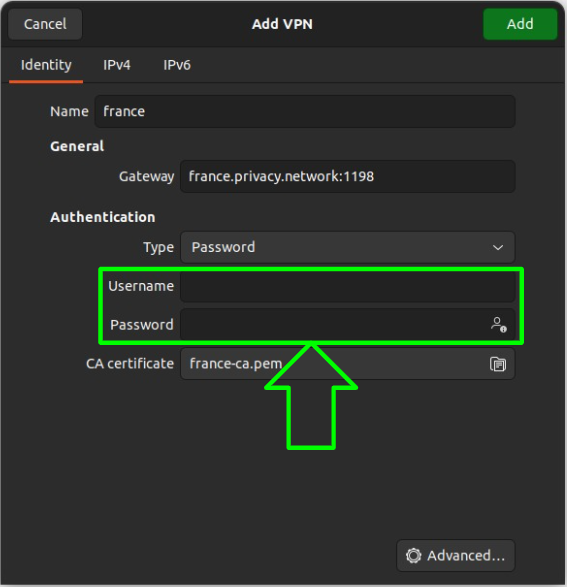
Task: Switch to the IPv4 tab
Action: point(117,65)
